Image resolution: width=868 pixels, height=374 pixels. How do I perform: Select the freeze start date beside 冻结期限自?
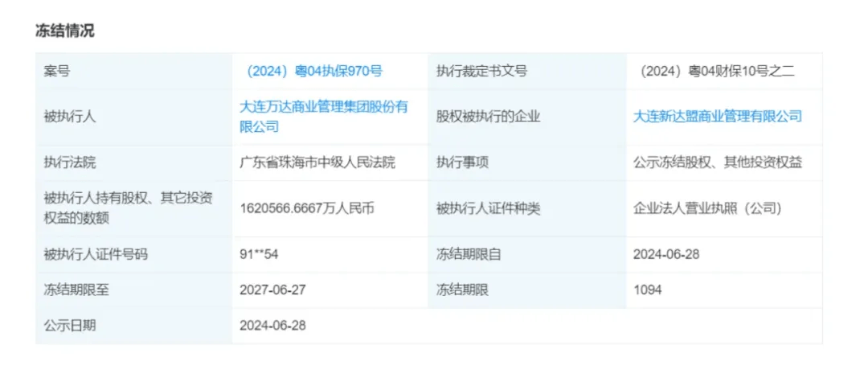[x=666, y=254]
